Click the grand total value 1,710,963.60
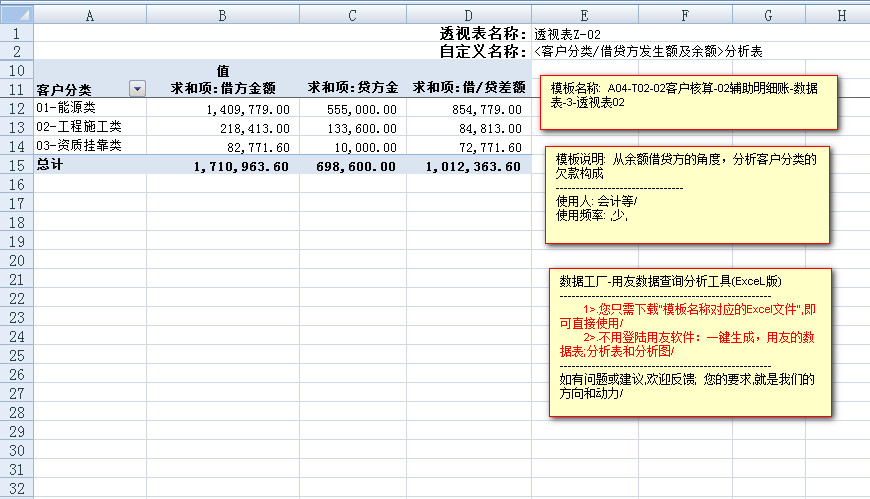 [241, 165]
